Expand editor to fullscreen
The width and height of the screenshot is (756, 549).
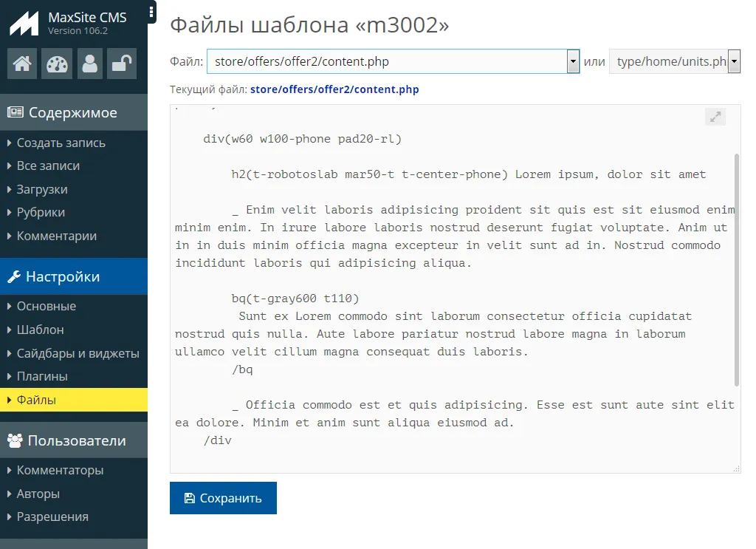pyautogui.click(x=715, y=117)
